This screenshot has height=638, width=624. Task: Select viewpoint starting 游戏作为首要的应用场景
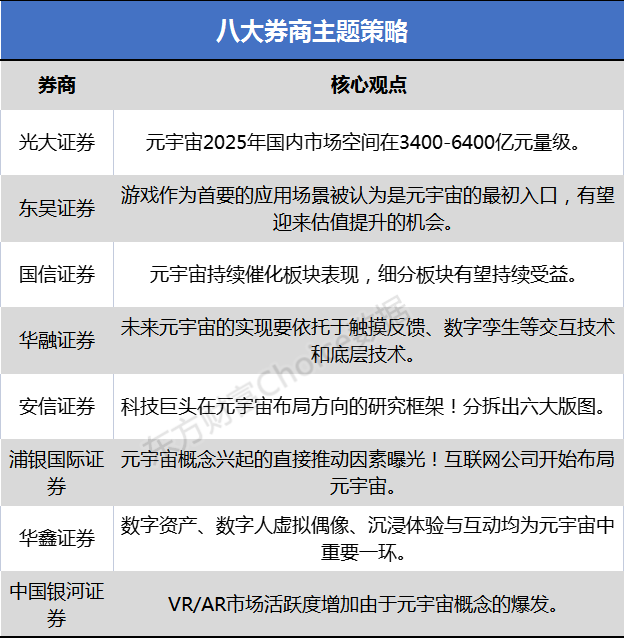tap(368, 209)
